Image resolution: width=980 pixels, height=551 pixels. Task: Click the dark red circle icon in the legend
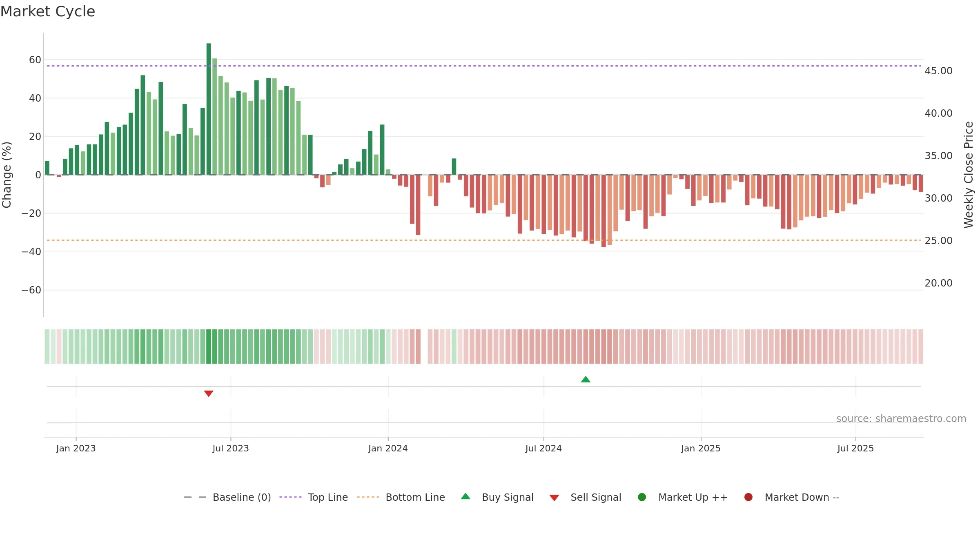point(748,497)
